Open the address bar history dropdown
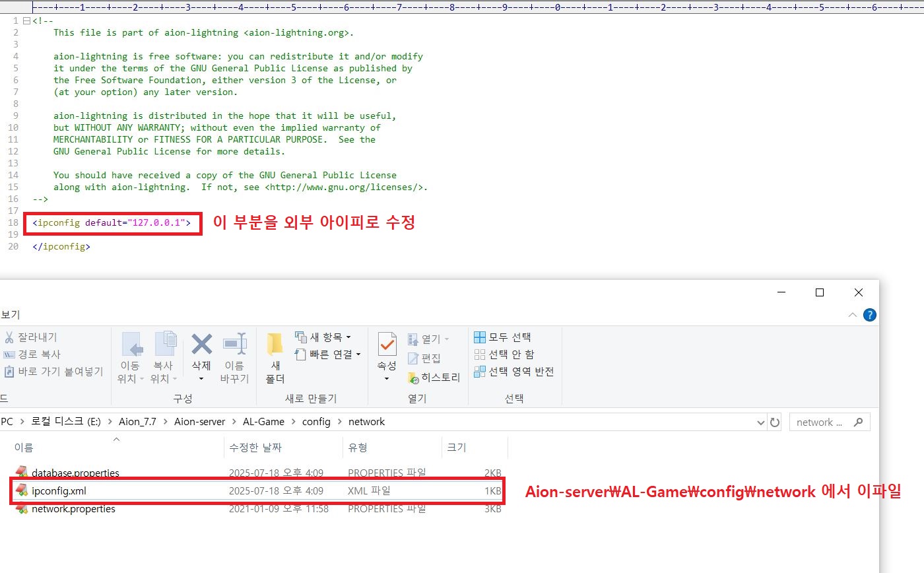 (761, 422)
